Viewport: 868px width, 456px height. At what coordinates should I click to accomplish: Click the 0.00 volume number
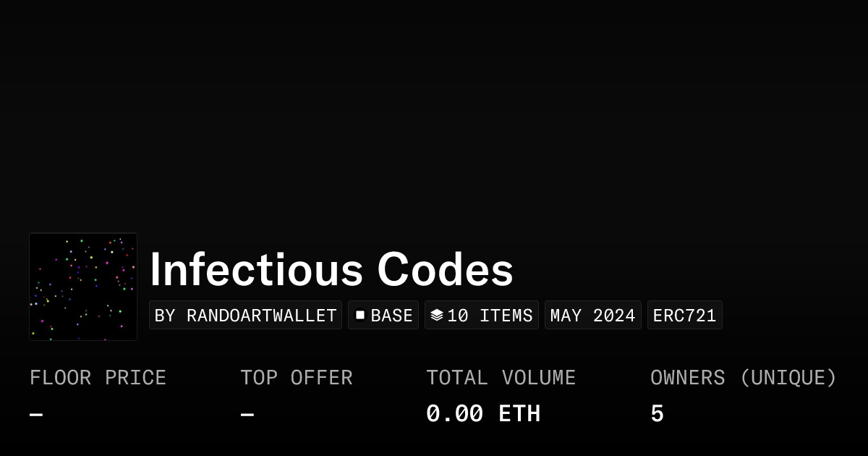click(454, 414)
